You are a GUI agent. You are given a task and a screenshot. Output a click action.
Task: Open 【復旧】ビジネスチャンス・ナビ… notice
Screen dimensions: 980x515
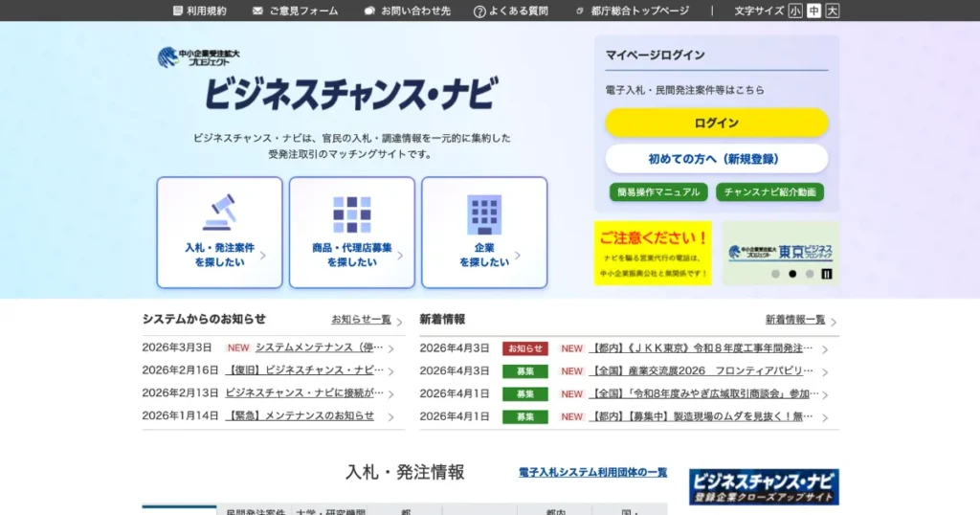pos(304,370)
